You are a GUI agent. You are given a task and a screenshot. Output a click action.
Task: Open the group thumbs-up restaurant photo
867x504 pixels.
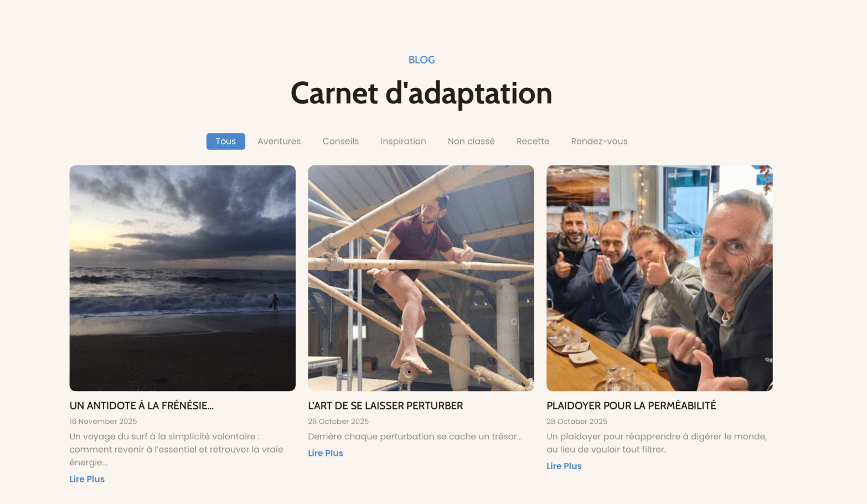click(659, 278)
